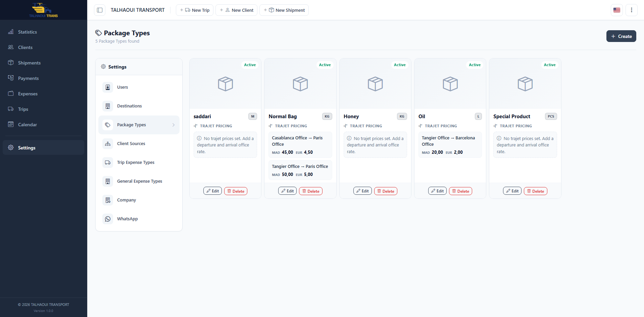Go to Trips in sidebar
644x317 pixels.
(x=44, y=109)
